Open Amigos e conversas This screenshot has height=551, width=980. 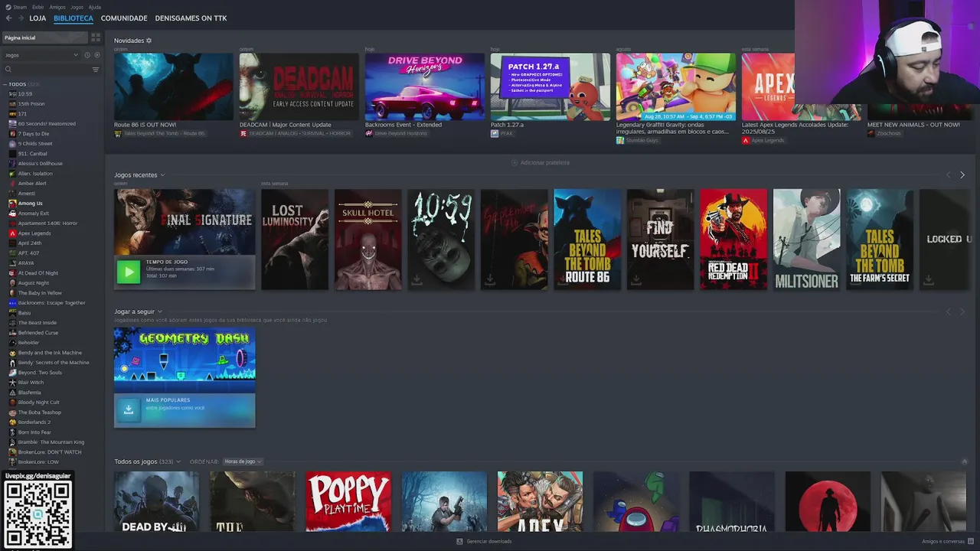tap(946, 541)
